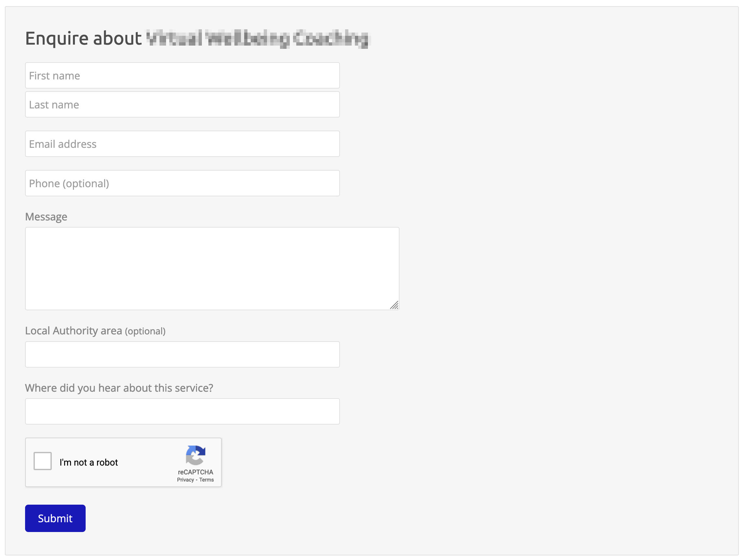Click the blurred service name in heading
Viewport: 743px width, 560px height.
pyautogui.click(x=258, y=38)
